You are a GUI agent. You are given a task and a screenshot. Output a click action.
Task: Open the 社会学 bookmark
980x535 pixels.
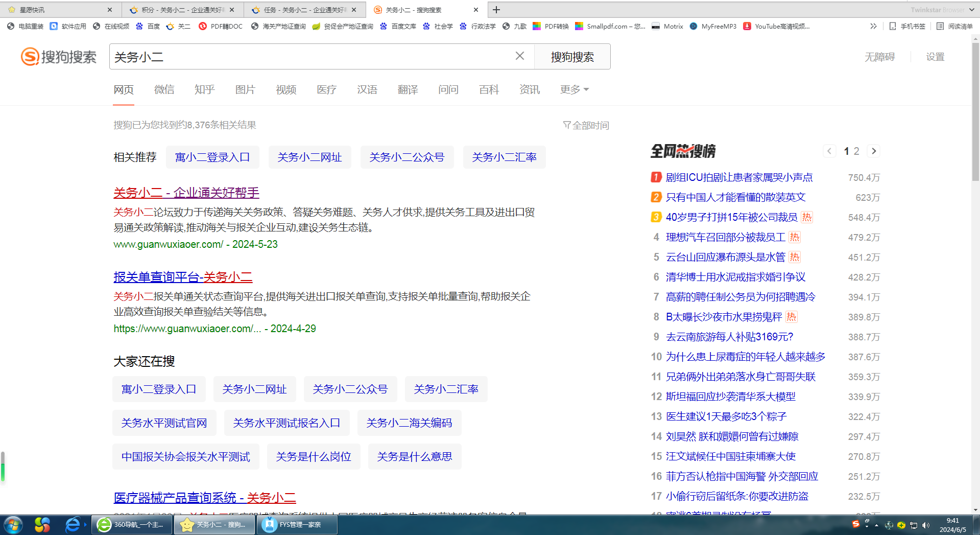[x=438, y=26]
